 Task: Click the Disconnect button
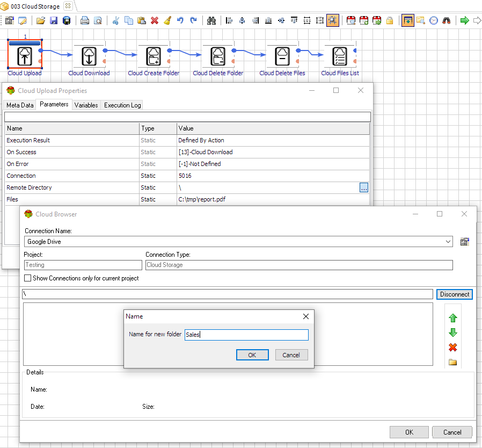454,294
